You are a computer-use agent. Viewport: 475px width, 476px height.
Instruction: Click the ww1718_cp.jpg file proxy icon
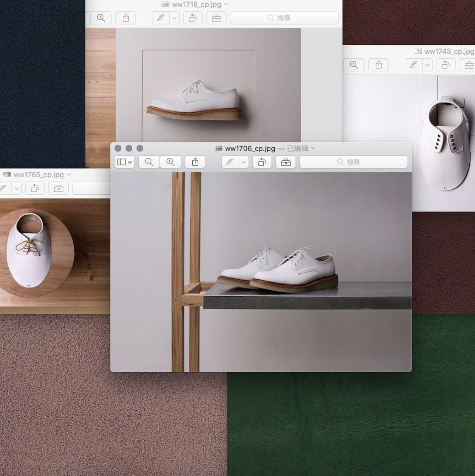(x=165, y=4)
